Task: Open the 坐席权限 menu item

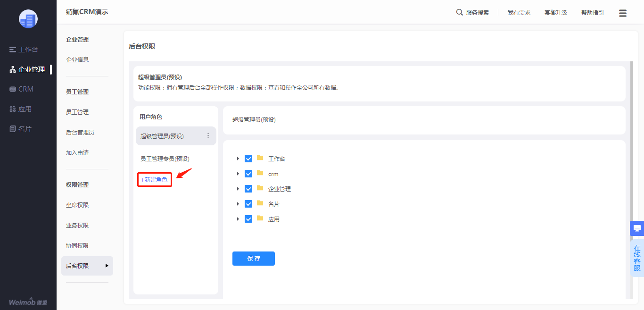Action: 77,205
